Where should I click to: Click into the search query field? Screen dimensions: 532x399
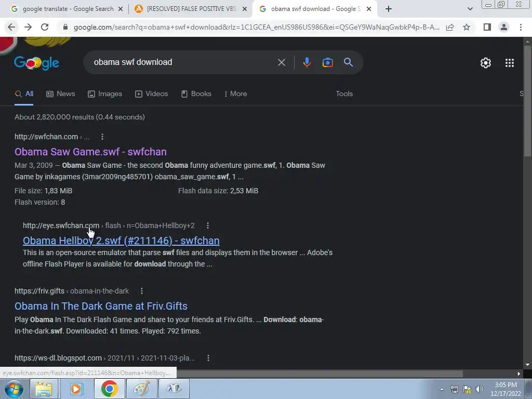183,62
